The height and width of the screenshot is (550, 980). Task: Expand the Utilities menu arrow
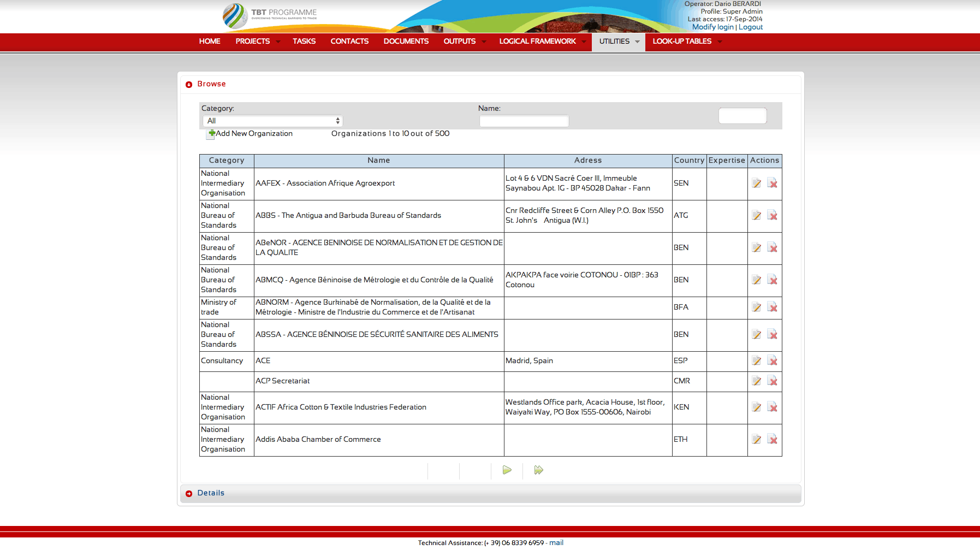[x=637, y=42]
